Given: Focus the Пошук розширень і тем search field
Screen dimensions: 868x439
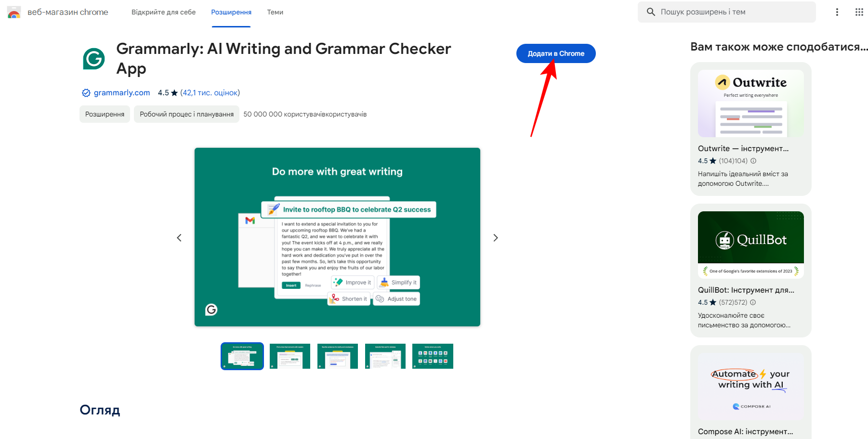Looking at the screenshot, I should (732, 12).
